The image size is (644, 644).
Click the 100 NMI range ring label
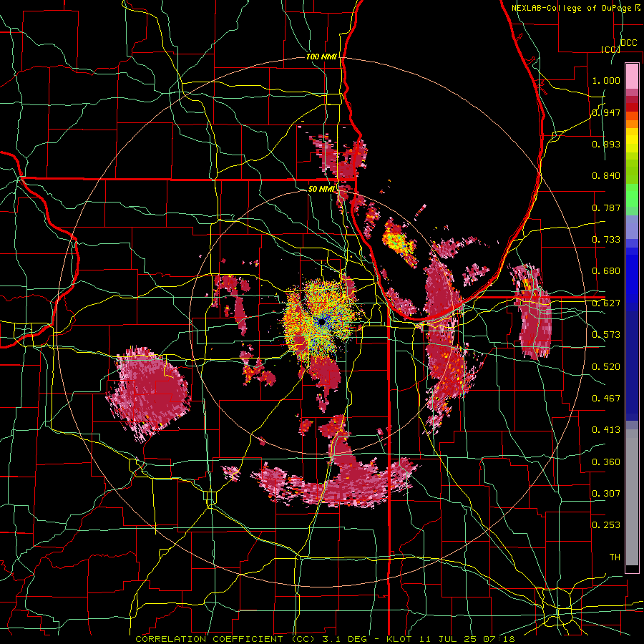pyautogui.click(x=321, y=57)
